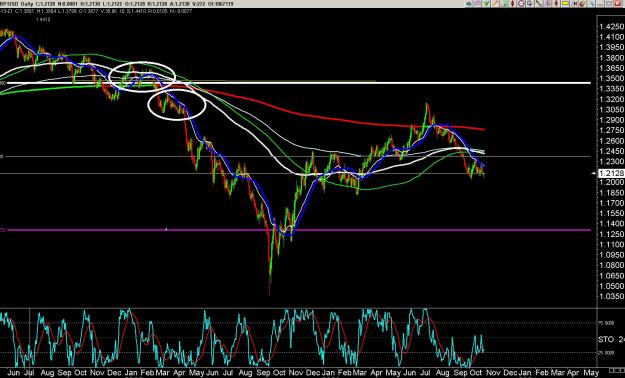
Task: Click the current price marker 1.2128
Action: [x=611, y=173]
